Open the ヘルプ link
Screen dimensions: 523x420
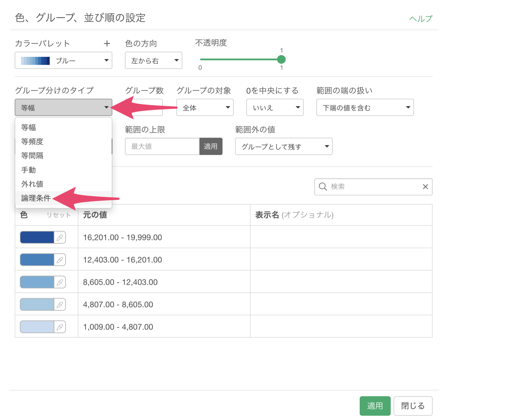coord(420,19)
